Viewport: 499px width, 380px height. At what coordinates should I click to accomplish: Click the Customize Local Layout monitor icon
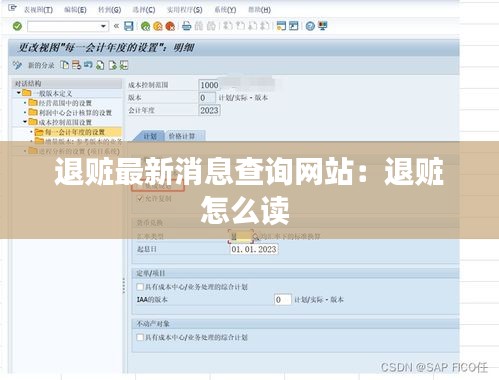(323, 26)
